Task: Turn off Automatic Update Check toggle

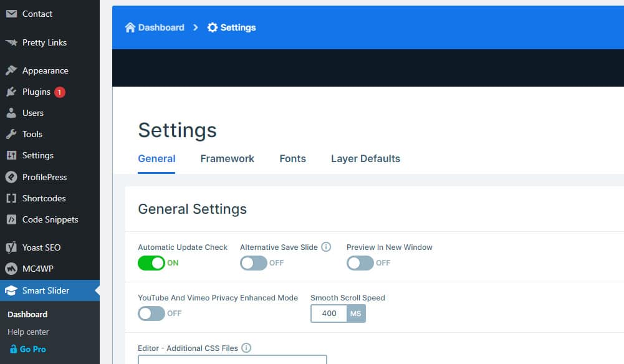Action: coord(151,263)
